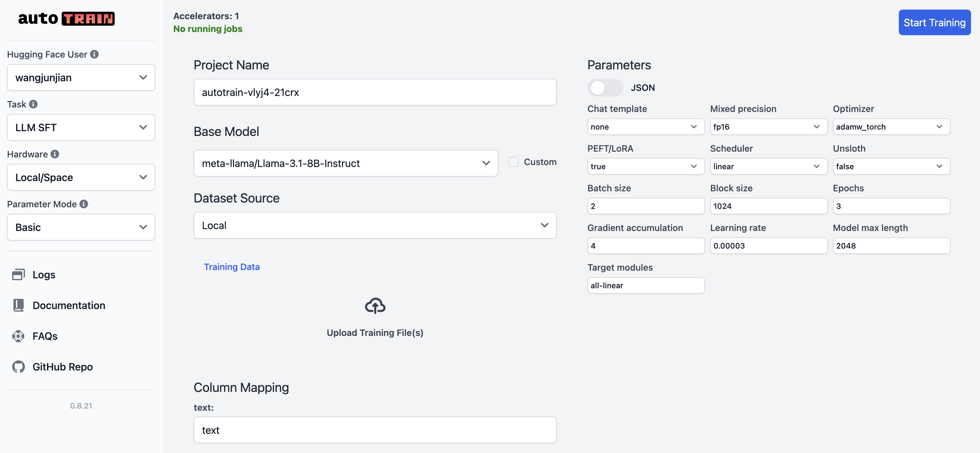
Task: Open the Task LLM SFT dropdown
Action: [x=81, y=128]
